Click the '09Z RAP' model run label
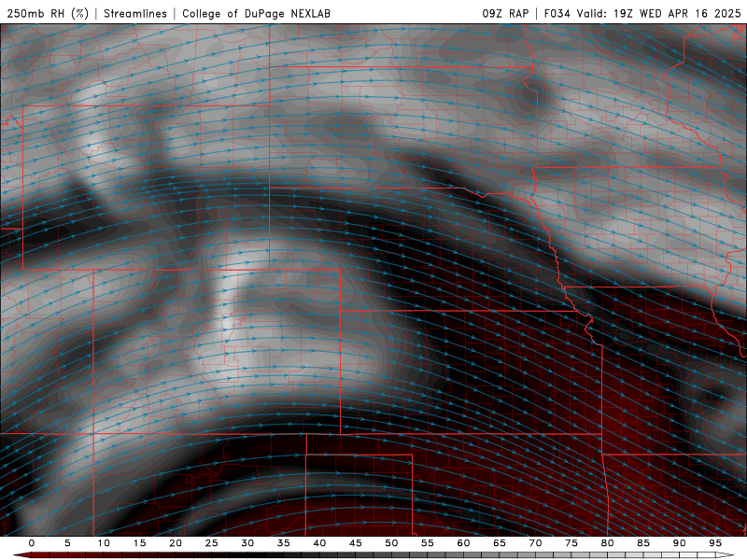Screen dimensions: 747x560 (505, 13)
